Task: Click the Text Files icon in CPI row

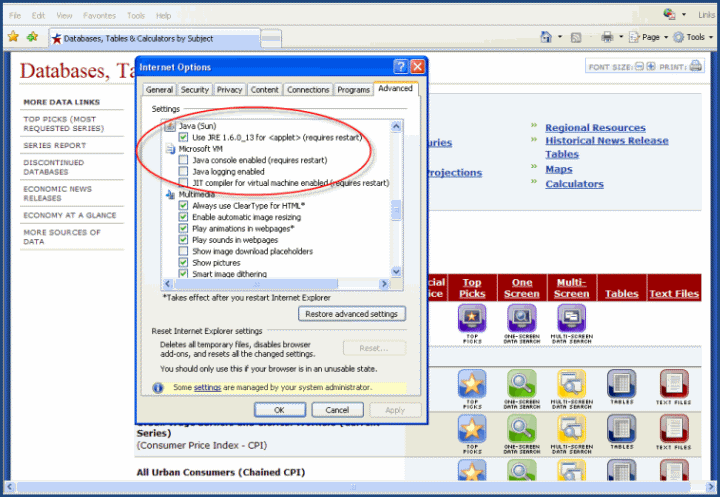Action: tap(674, 429)
